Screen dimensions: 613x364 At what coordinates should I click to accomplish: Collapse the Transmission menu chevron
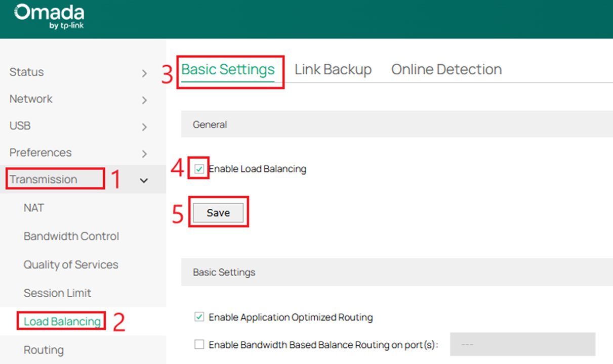(144, 180)
